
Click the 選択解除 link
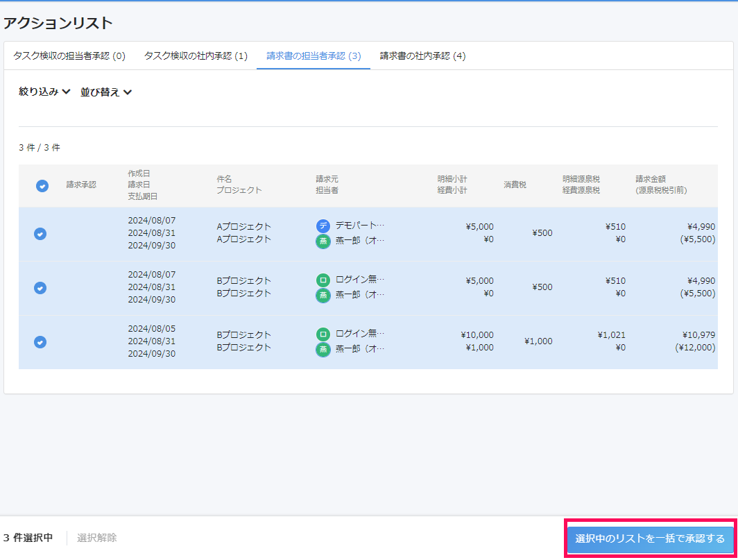pyautogui.click(x=97, y=538)
